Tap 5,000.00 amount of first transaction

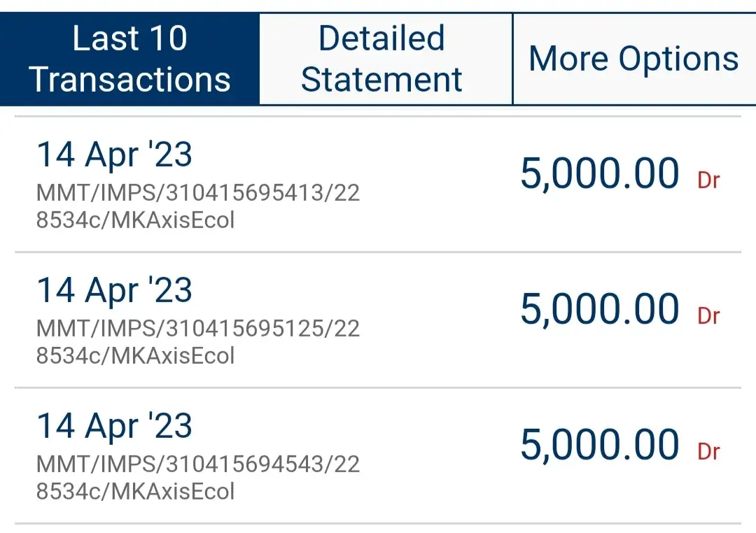point(599,174)
